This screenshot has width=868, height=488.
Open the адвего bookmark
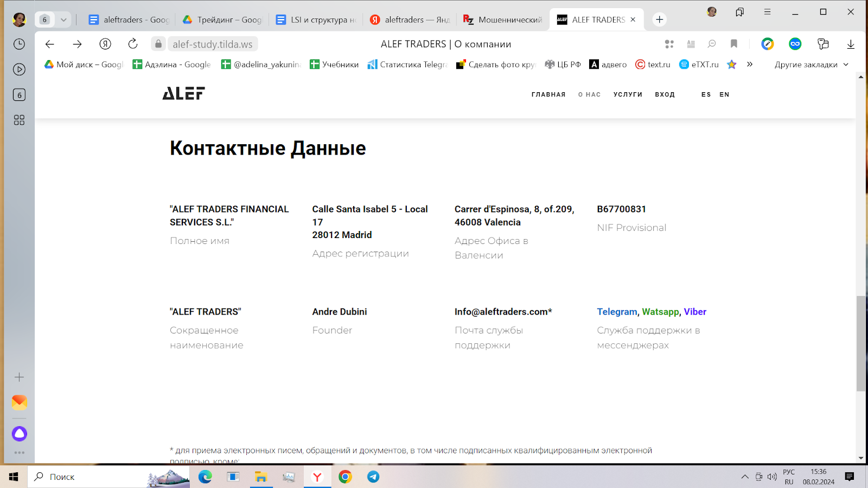608,65
